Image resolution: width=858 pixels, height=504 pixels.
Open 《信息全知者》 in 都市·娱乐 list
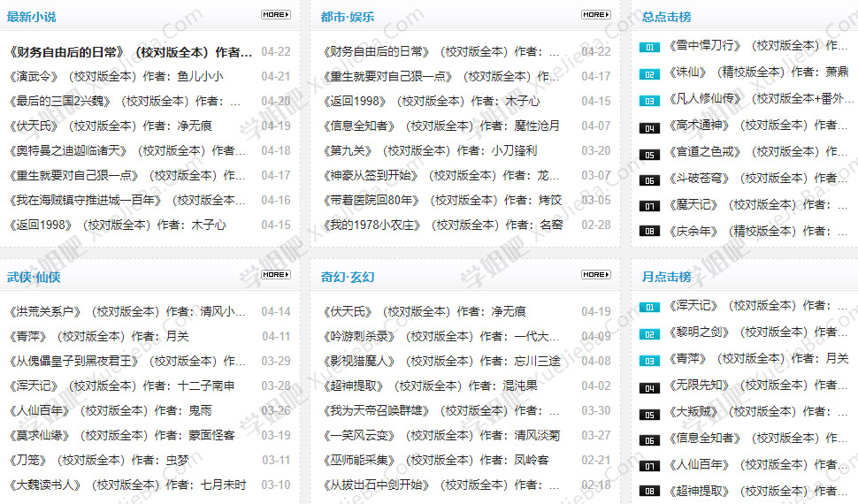(x=441, y=126)
